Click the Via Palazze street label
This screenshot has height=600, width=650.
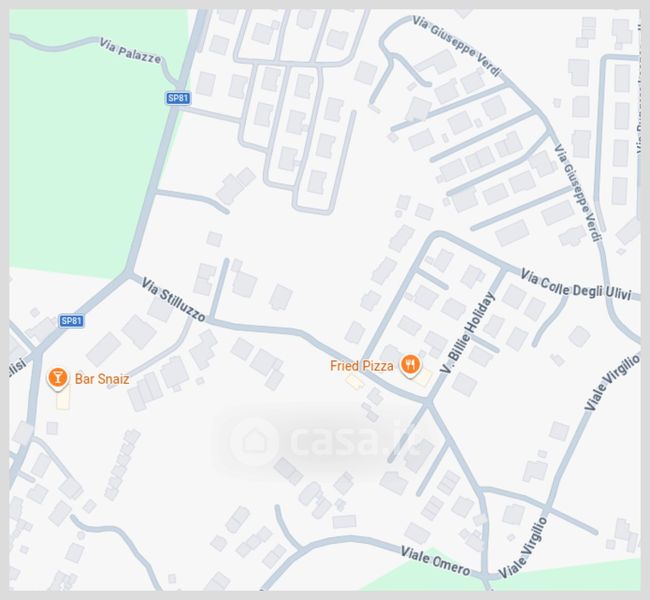[x=130, y=51]
